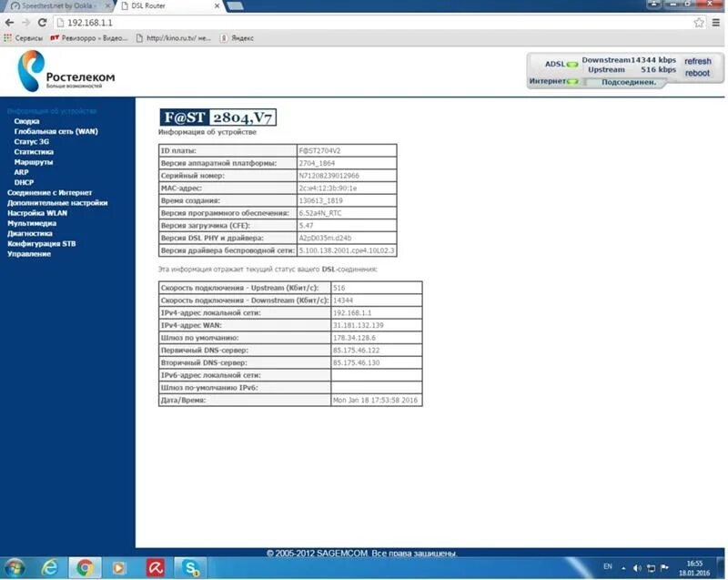This screenshot has height=580, width=728.
Task: Show hidden tray icons arrow
Action: (x=623, y=568)
